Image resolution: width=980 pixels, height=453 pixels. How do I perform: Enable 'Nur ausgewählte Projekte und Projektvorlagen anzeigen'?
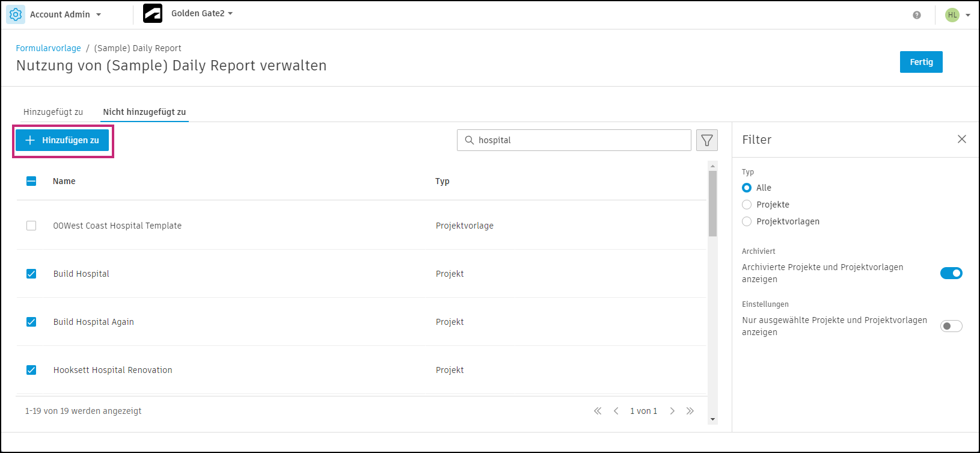pos(951,325)
